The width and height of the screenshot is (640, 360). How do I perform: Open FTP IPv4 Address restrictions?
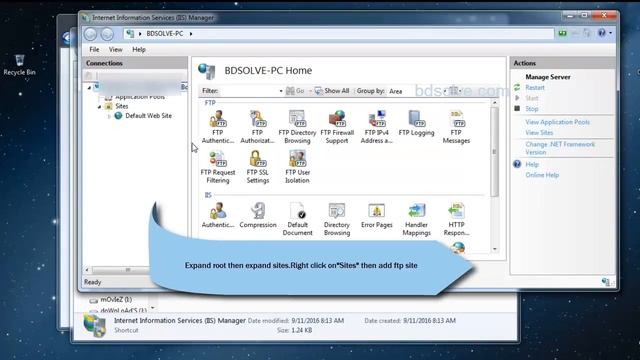tap(376, 127)
